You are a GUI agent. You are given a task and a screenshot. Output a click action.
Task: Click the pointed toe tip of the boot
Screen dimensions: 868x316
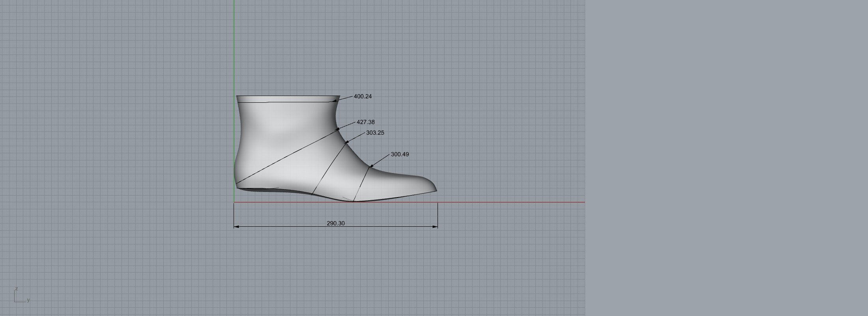coord(436,190)
